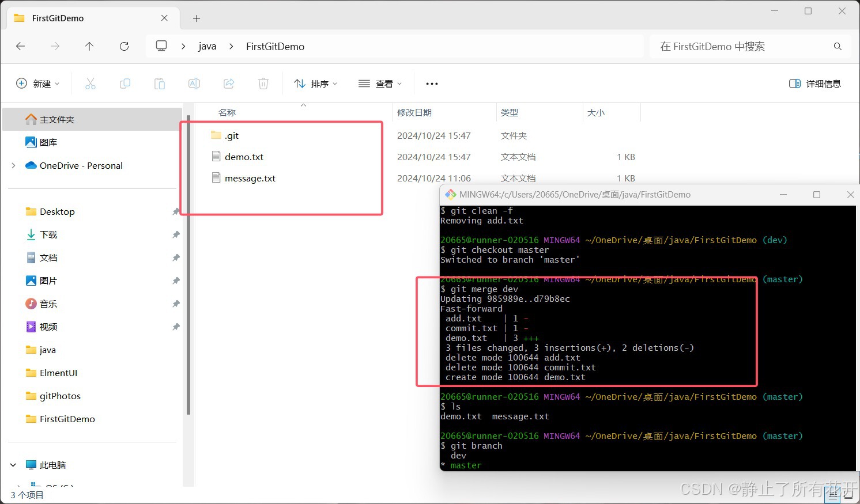Click the Forward navigation arrow
The height and width of the screenshot is (504, 860).
pyautogui.click(x=55, y=46)
